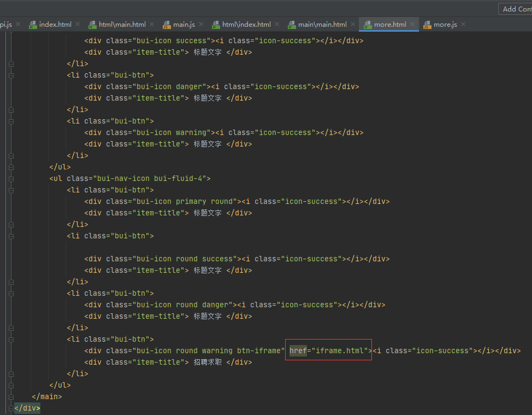This screenshot has width=532, height=415.
Task: Switch to the html\index.html tab
Action: click(246, 25)
